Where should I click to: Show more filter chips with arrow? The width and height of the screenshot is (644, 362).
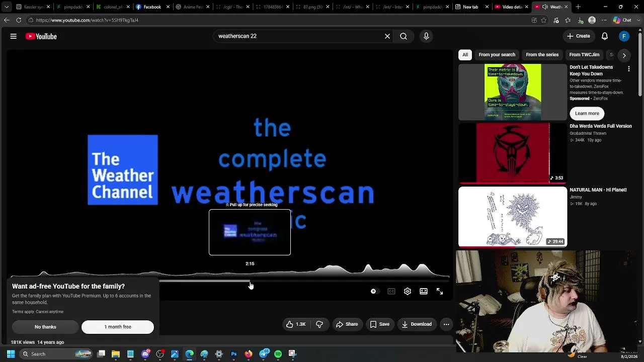[x=624, y=55]
